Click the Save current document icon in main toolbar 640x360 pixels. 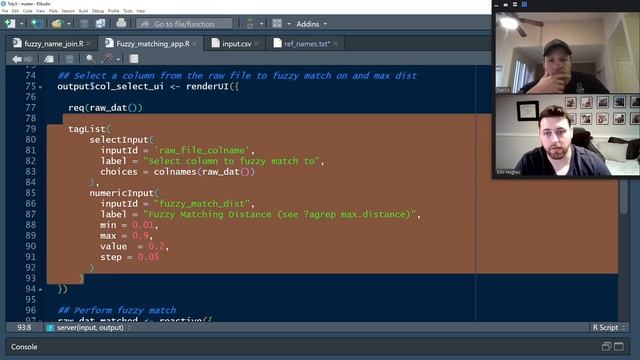pyautogui.click(x=84, y=24)
